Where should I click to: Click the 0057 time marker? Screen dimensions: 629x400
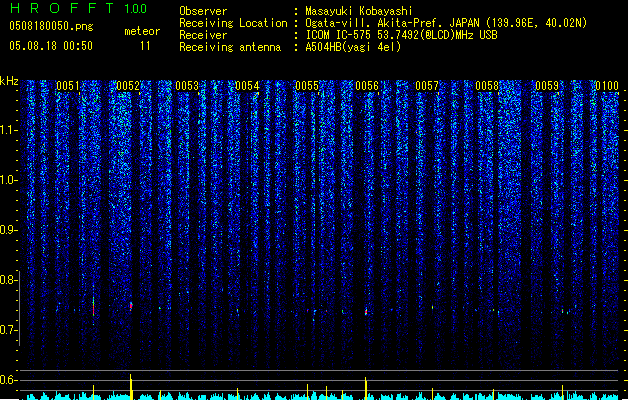[x=427, y=86]
